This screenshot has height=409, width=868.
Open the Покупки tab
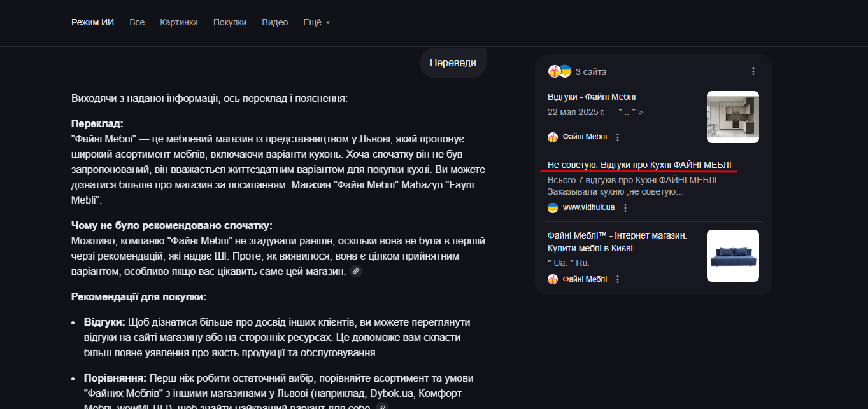(x=230, y=22)
